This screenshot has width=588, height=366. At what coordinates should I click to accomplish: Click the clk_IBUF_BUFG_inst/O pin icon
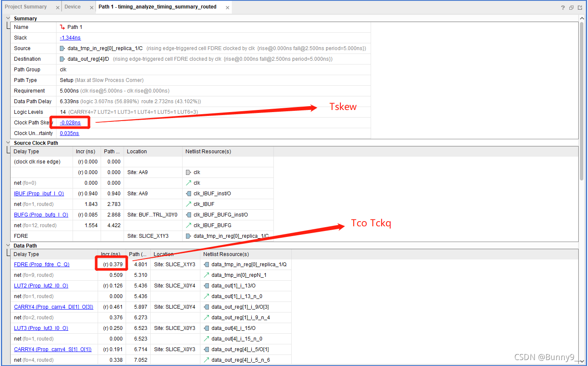pos(188,215)
